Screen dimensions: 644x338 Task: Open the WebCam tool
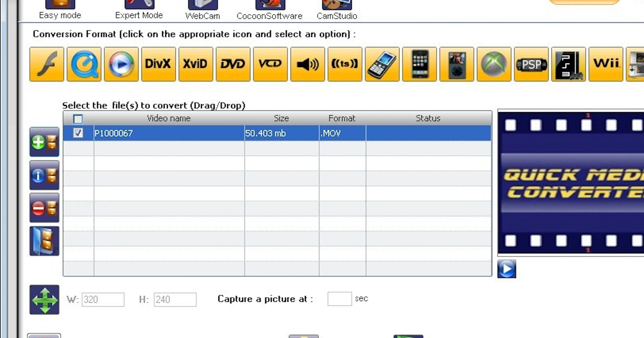203,10
